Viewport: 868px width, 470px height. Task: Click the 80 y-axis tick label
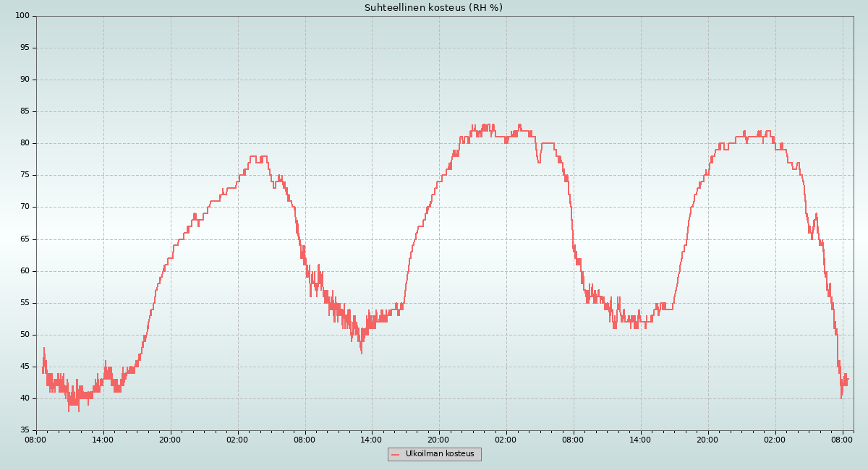pyautogui.click(x=24, y=143)
